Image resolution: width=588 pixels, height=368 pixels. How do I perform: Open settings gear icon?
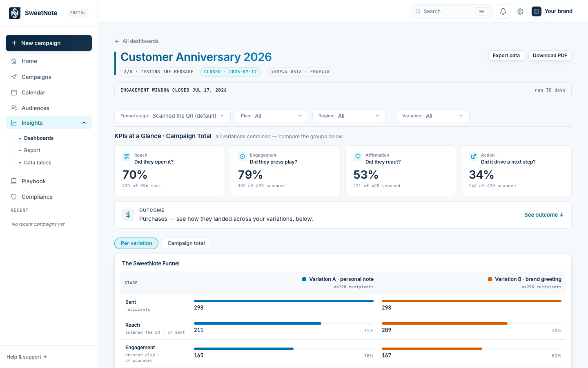click(x=520, y=11)
